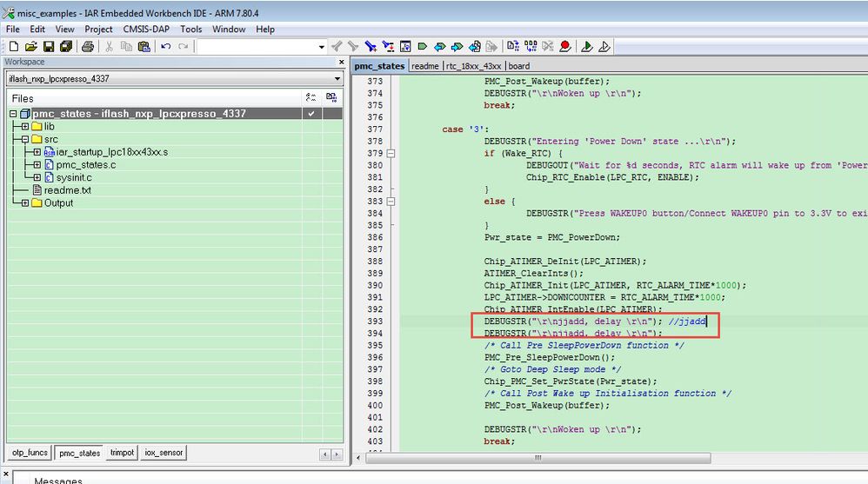Viewport: 868px width, 484px height.
Task: Click the Navigate Backward icon
Action: click(x=474, y=46)
